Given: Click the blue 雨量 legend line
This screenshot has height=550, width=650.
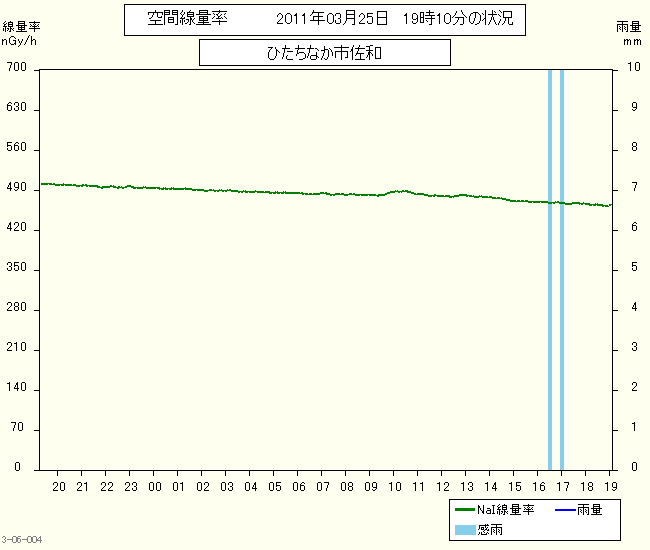Looking at the screenshot, I should click(x=565, y=509).
